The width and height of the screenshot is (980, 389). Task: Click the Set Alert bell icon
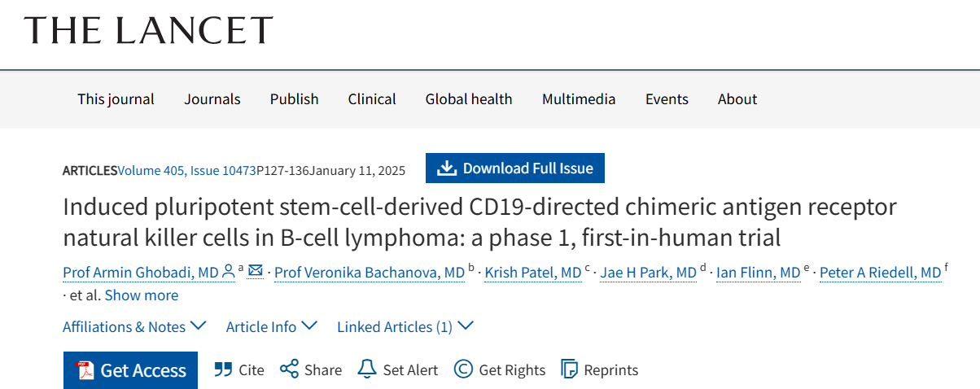click(367, 369)
